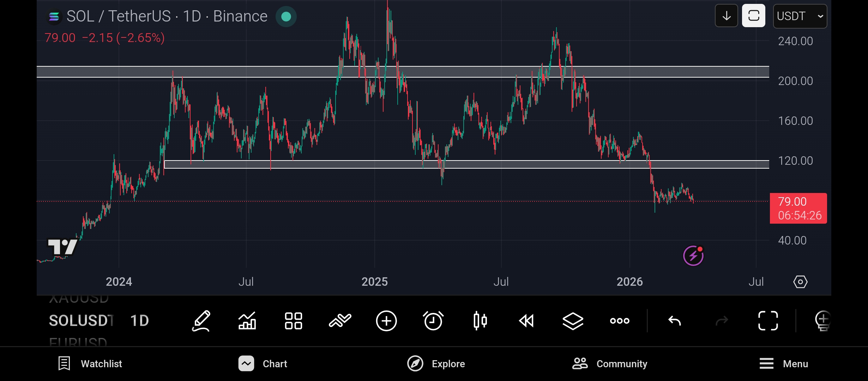
Task: Toggle the rounded square layout button
Action: (754, 16)
